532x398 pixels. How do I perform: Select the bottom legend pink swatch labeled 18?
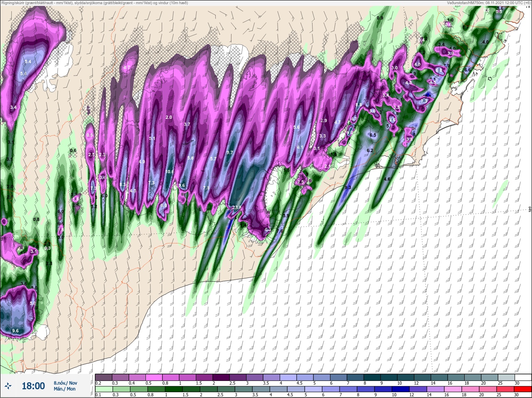[470, 389]
